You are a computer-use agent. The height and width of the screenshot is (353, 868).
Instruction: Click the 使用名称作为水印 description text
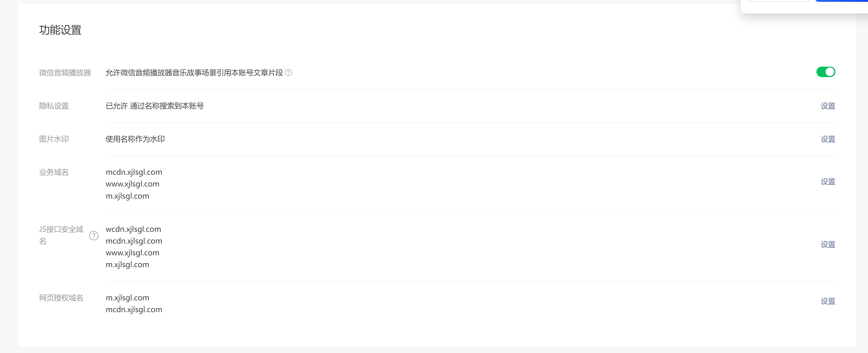[x=135, y=139]
